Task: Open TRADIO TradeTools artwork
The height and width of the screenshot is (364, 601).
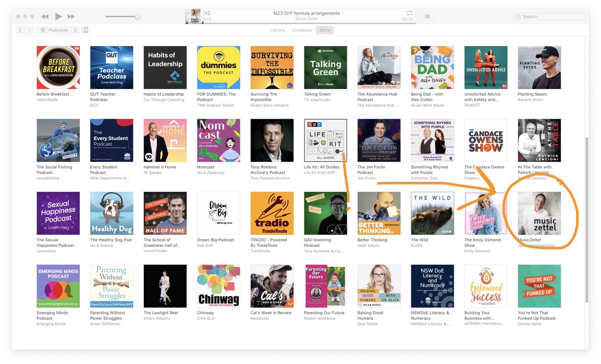Action: (x=272, y=213)
